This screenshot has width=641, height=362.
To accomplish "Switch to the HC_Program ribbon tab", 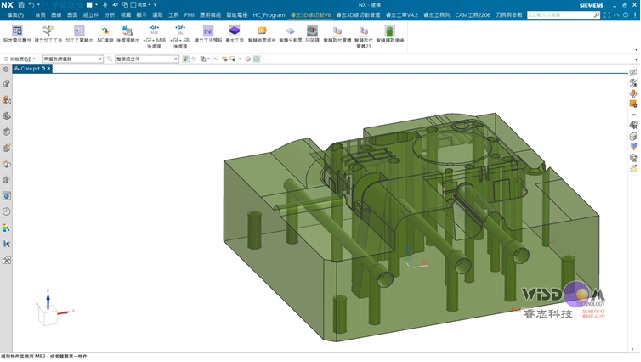I will tap(269, 15).
